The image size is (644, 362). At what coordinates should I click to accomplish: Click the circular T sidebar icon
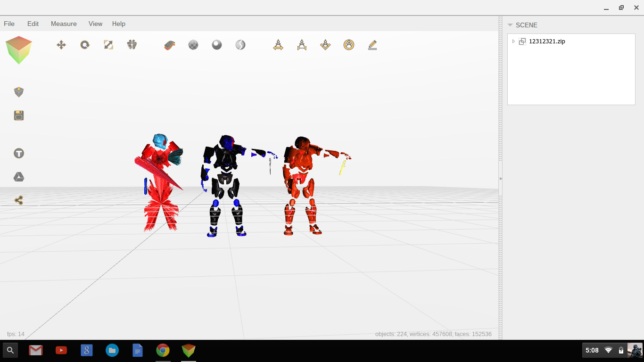pos(19,153)
